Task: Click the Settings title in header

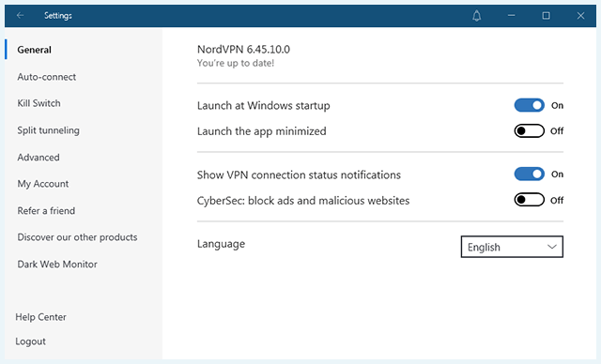Action: (x=58, y=16)
